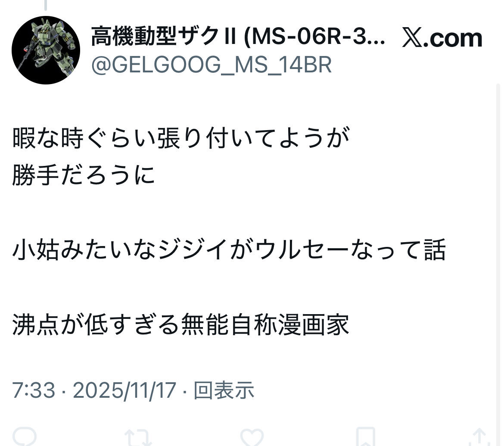Tap the reply speech bubble icon
504x446 pixels.
pos(25,437)
